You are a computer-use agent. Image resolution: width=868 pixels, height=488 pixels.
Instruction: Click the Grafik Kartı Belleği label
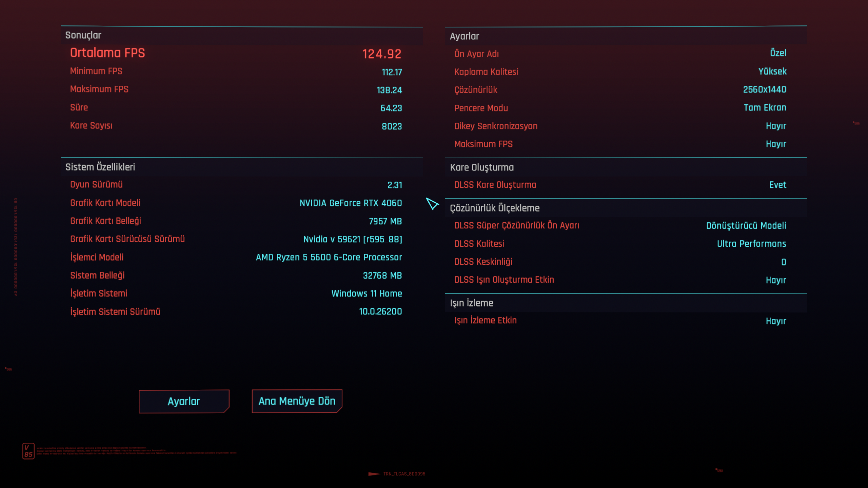tap(105, 221)
